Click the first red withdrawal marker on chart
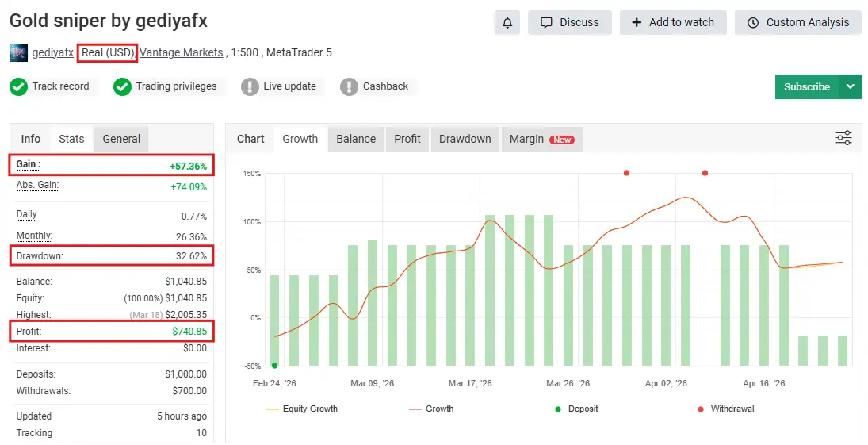 click(626, 173)
